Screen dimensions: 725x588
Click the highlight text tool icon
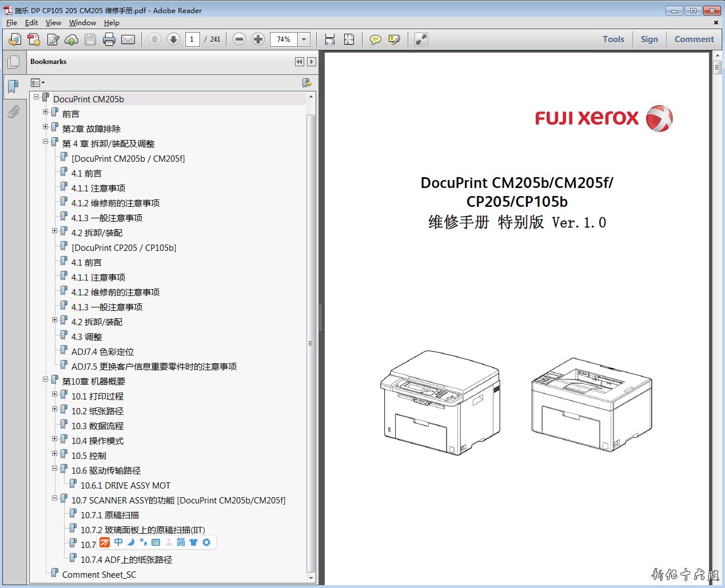[394, 39]
